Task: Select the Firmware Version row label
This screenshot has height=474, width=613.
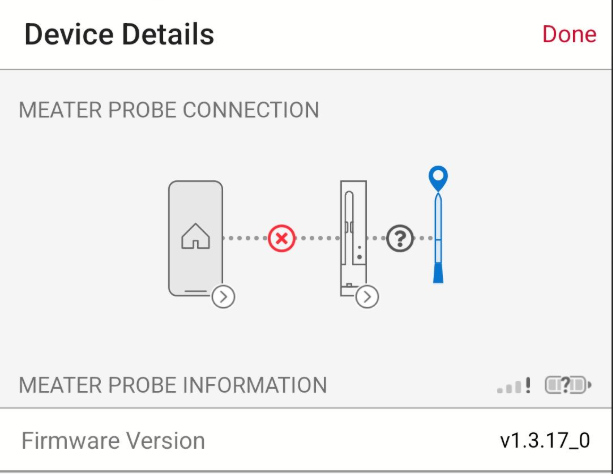Action: pyautogui.click(x=113, y=441)
